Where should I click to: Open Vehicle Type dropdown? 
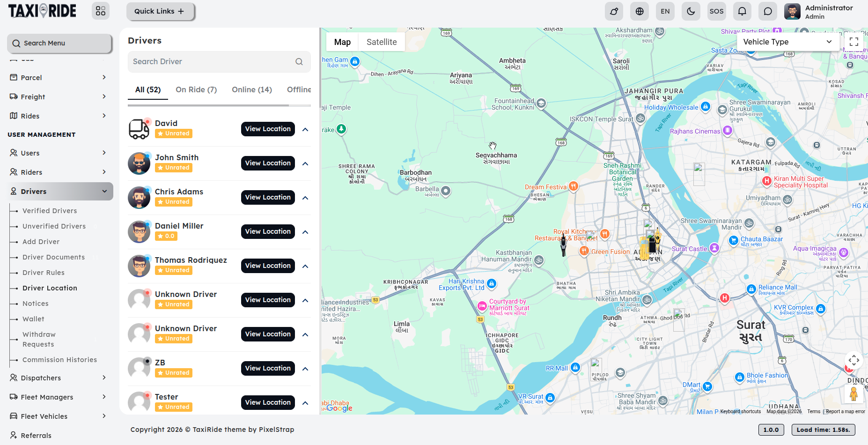[787, 42]
